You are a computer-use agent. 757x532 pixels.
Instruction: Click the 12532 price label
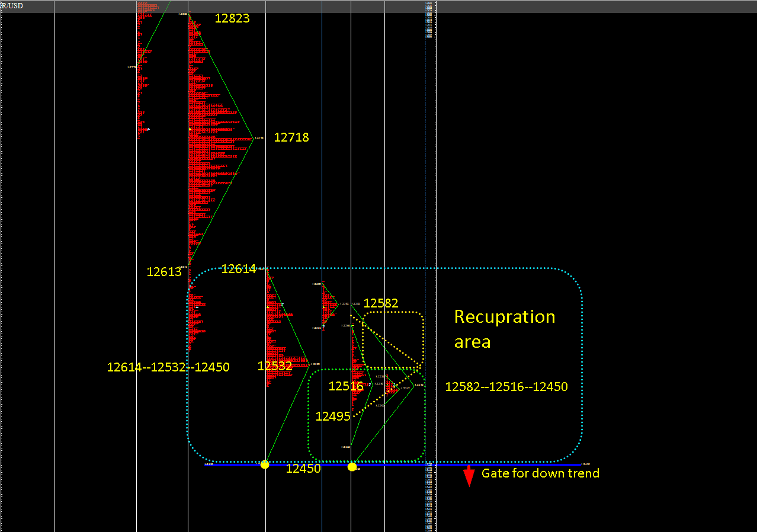click(x=275, y=366)
